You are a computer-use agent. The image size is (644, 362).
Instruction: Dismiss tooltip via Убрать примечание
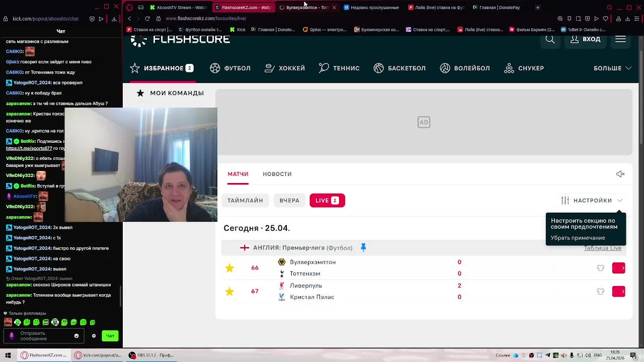click(x=578, y=238)
